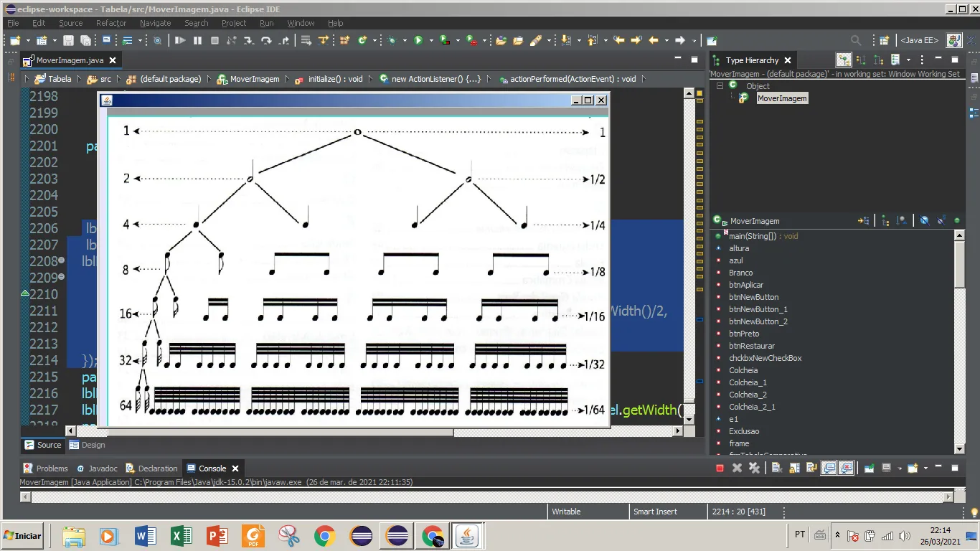This screenshot has height=551, width=980.
Task: Select btnAplicar field in members list
Action: (x=746, y=285)
